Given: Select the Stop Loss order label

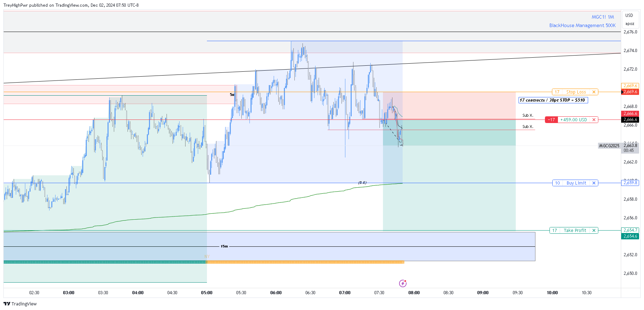Looking at the screenshot, I should (576, 92).
